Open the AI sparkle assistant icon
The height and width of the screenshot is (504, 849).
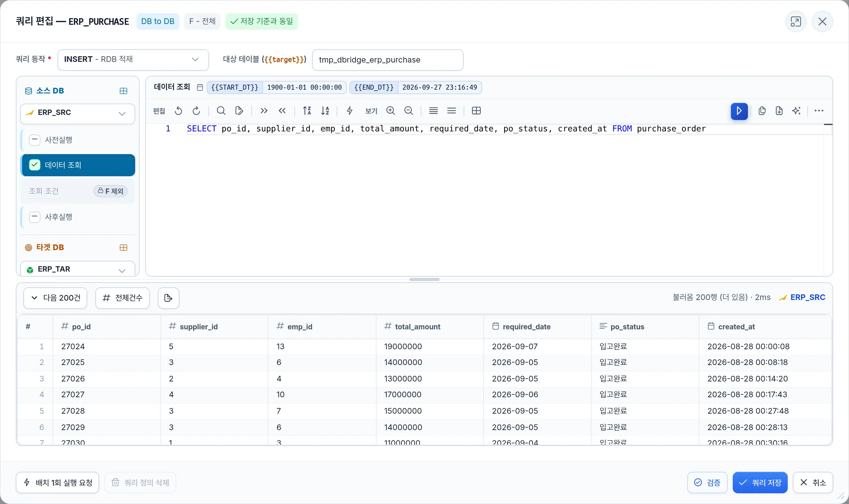796,111
